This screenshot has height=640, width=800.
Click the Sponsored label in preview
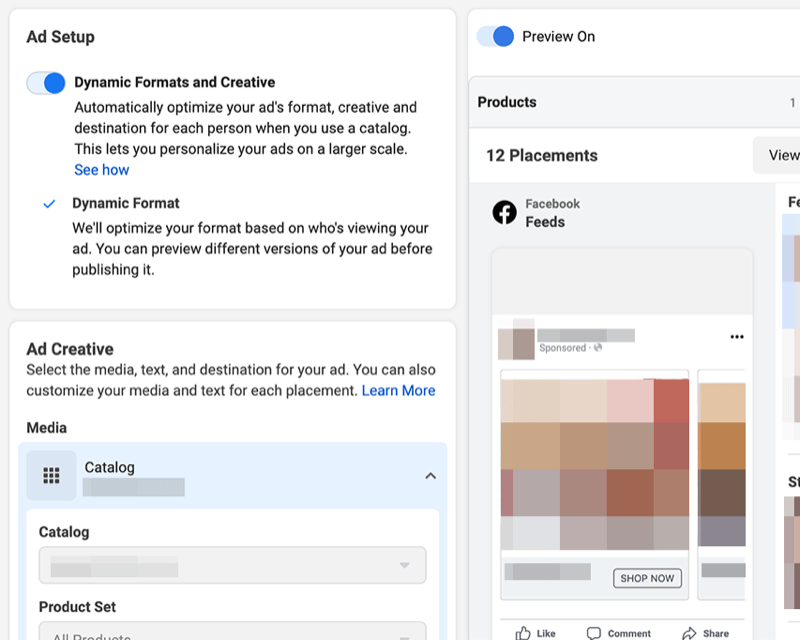[x=562, y=348]
